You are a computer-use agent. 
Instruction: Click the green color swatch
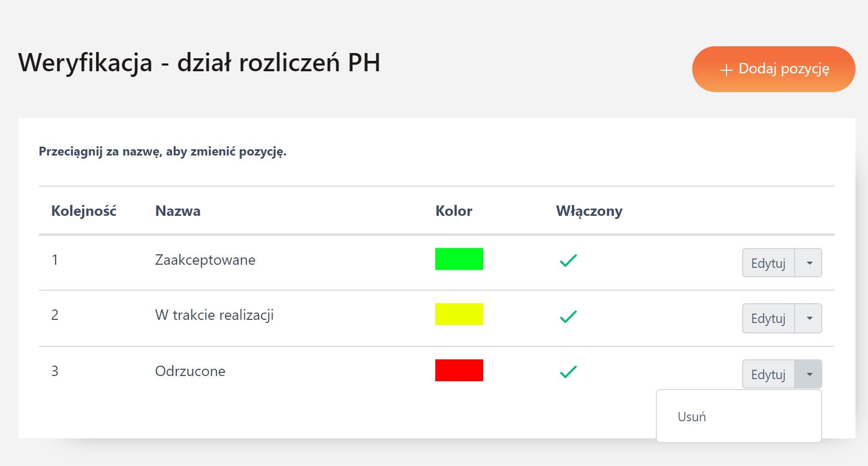(459, 259)
